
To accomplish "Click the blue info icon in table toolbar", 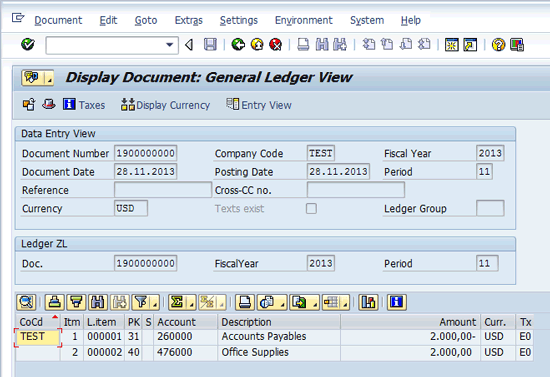I will (397, 302).
